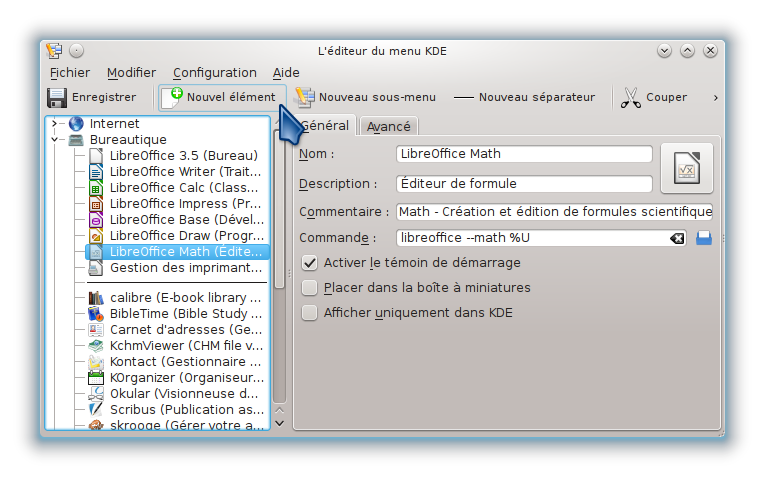Select the Internet globe icon
Image resolution: width=765 pixels, height=477 pixels.
click(x=76, y=124)
